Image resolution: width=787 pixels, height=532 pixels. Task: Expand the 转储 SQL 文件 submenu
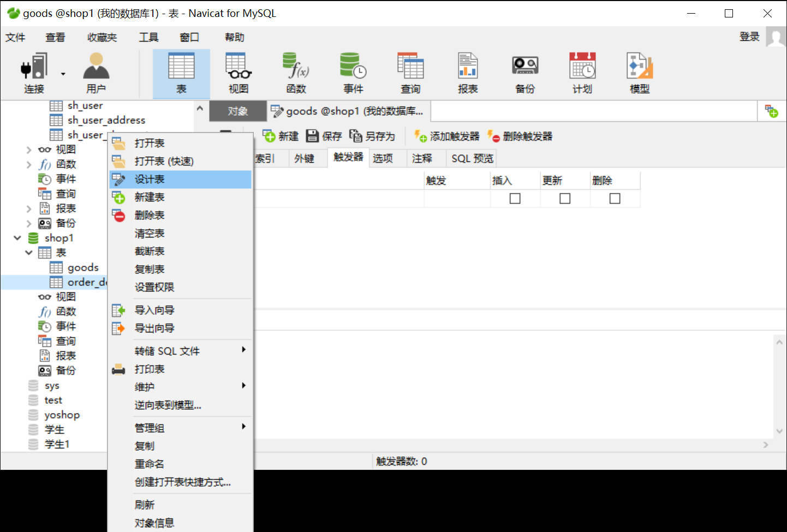tap(167, 350)
